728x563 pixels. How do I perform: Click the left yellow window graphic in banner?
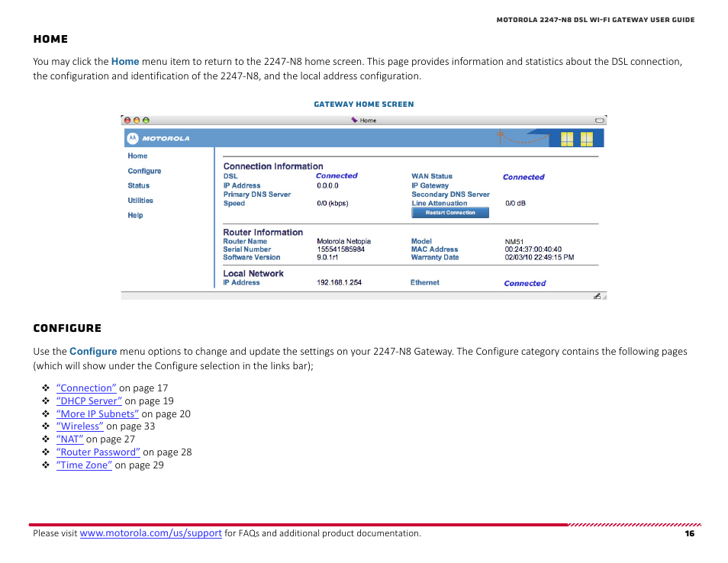point(567,140)
